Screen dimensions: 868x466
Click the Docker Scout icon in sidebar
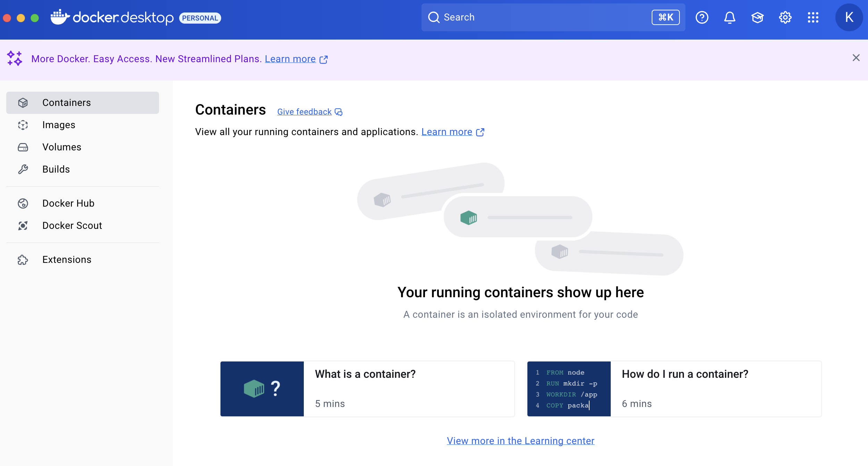[x=23, y=226]
